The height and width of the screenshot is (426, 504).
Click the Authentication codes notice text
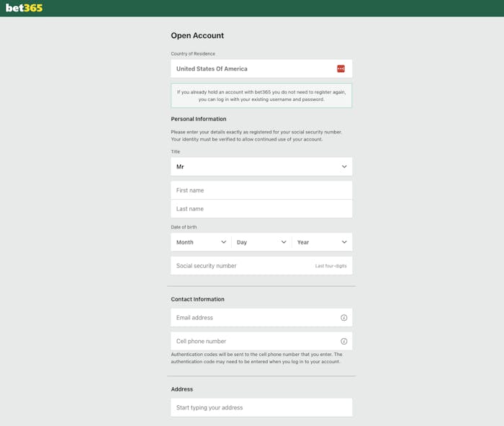coord(256,358)
